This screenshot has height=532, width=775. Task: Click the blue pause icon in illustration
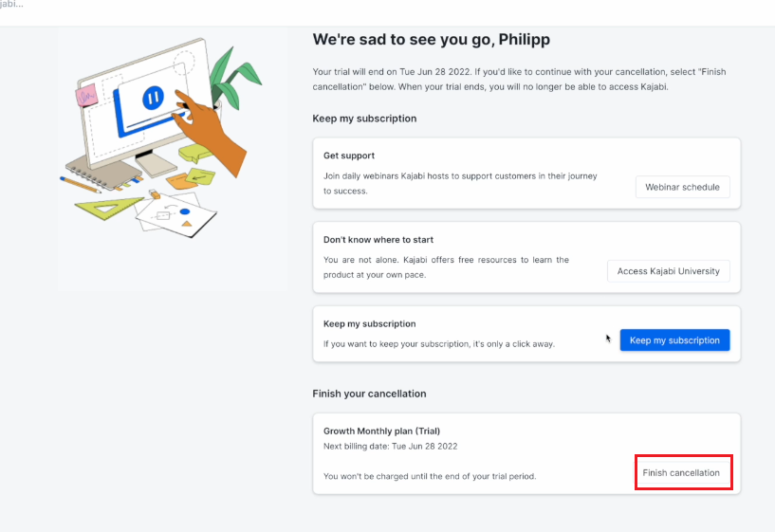pos(154,98)
